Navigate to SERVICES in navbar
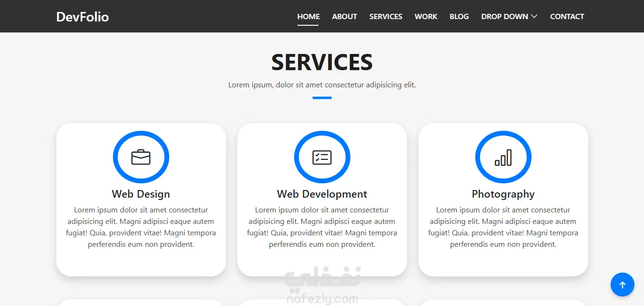 [386, 16]
